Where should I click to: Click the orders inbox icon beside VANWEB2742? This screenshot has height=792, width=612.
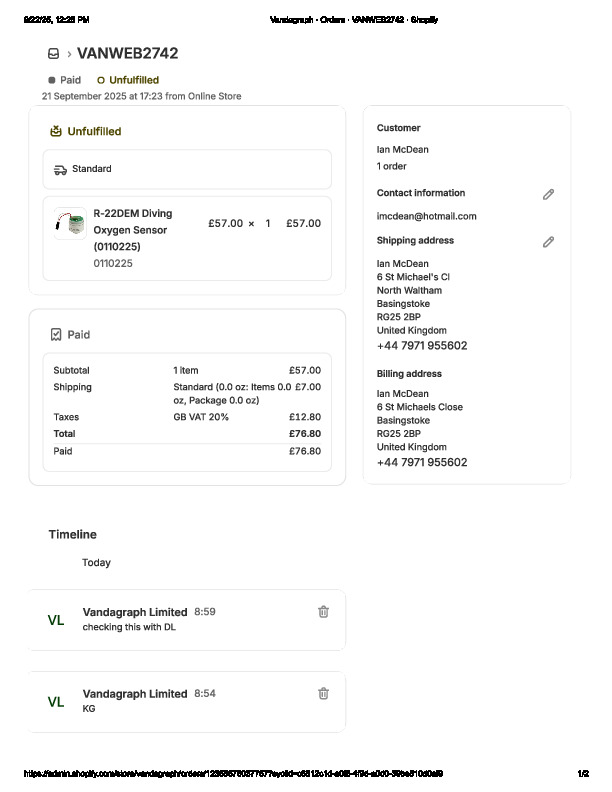click(x=53, y=54)
